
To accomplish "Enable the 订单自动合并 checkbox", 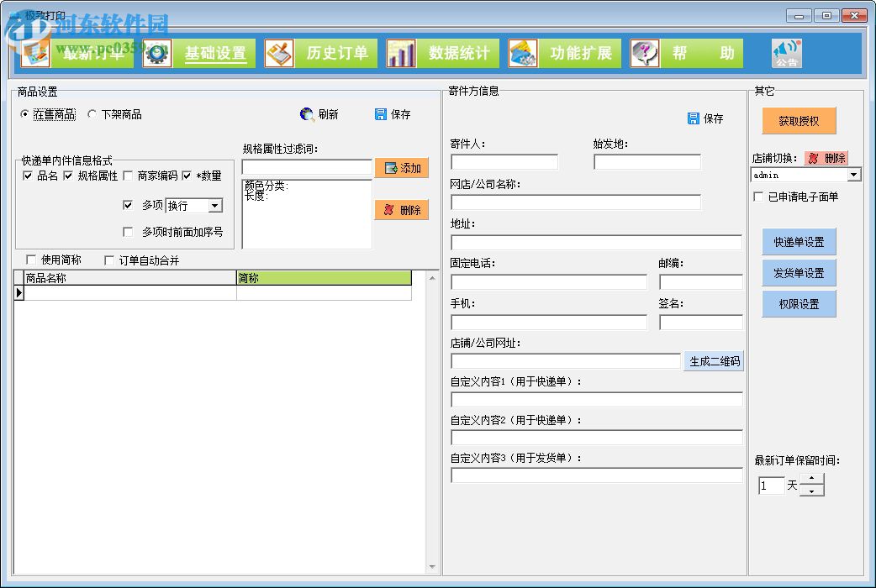I will click(x=109, y=260).
